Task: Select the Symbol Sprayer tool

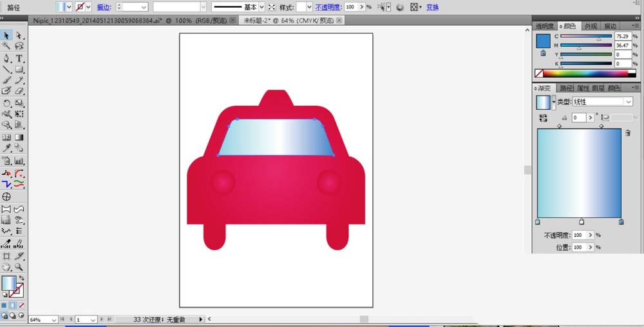Action: tap(6, 161)
